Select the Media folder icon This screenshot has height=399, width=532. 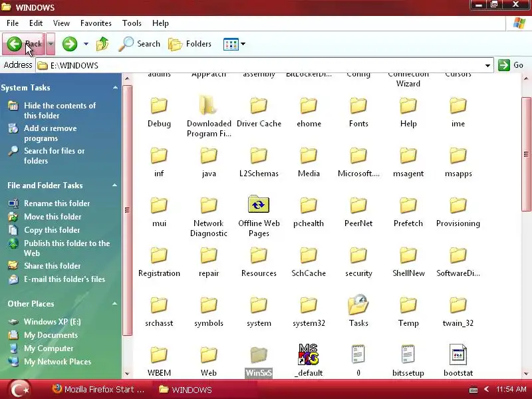(x=309, y=156)
